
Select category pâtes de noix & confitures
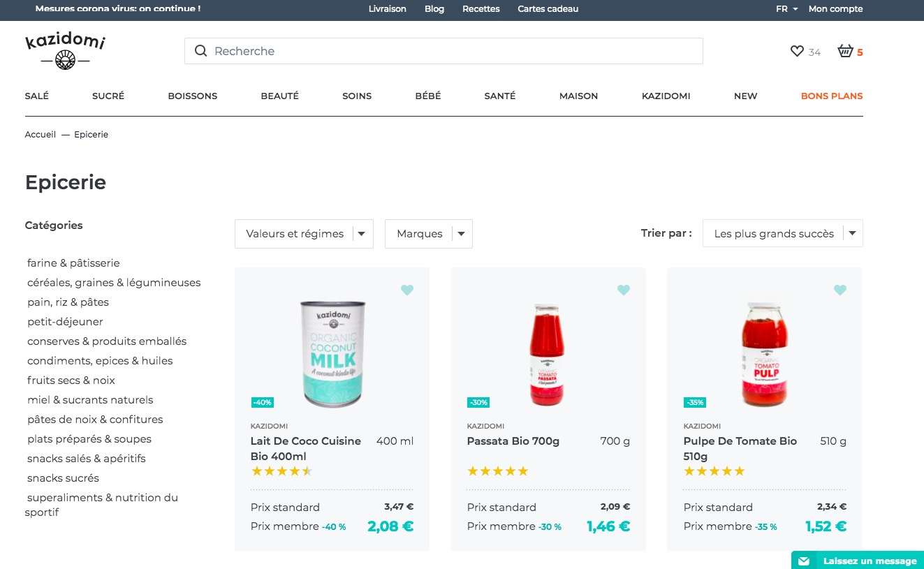tap(95, 420)
